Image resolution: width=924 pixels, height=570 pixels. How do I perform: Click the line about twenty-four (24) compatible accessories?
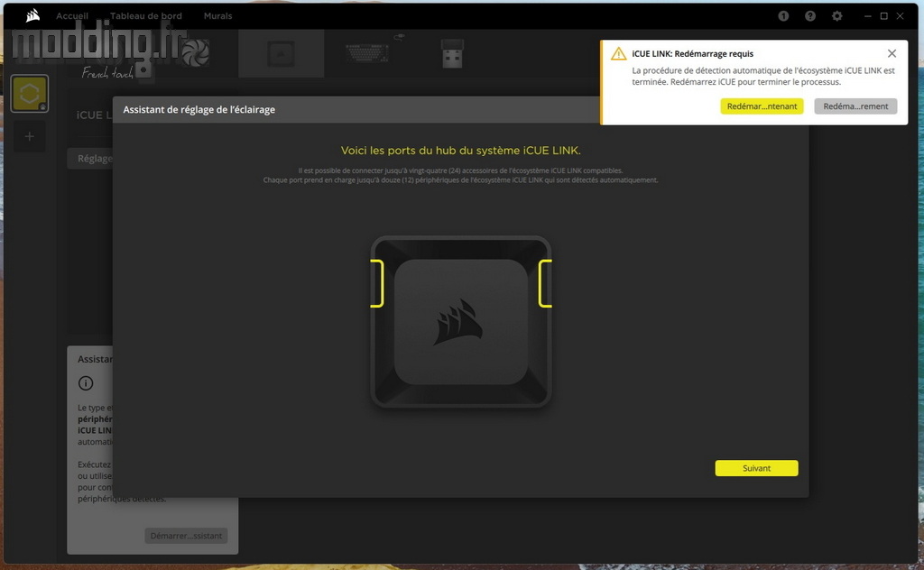pos(460,170)
